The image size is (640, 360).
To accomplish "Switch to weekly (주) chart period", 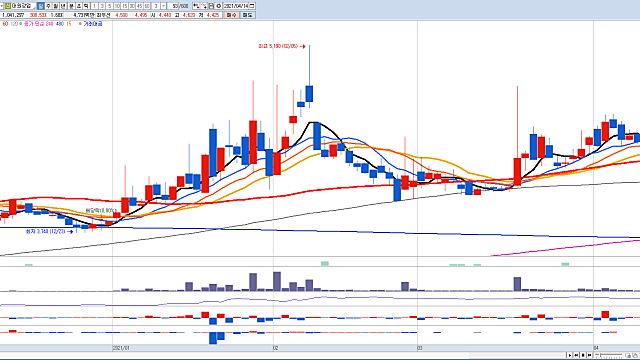I will [x=48, y=6].
